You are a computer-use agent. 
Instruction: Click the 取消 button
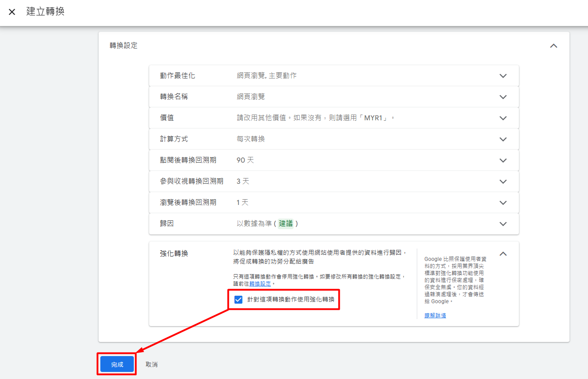(151, 364)
